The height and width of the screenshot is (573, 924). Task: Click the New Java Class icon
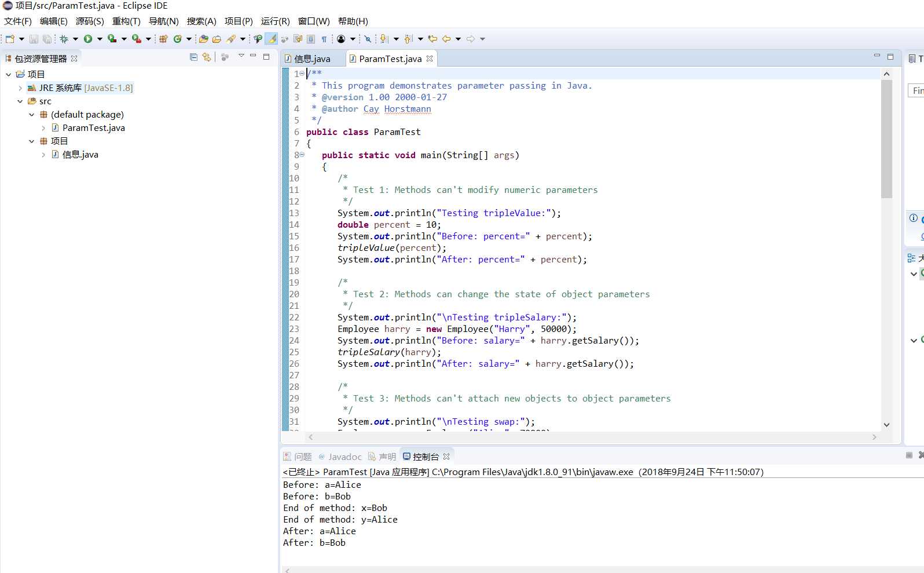pos(177,39)
